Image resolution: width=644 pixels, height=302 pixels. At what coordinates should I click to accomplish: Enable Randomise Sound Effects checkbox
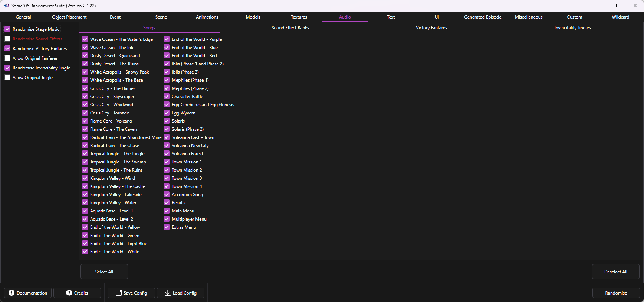[x=7, y=39]
